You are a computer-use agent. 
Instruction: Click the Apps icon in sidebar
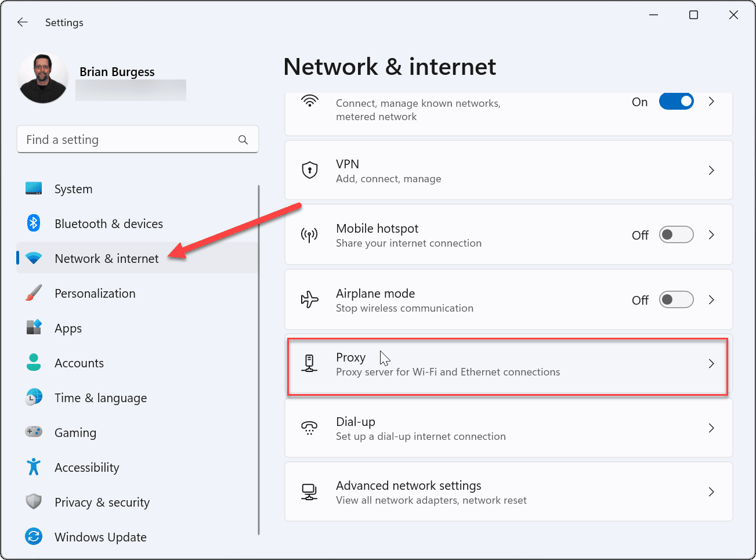[x=34, y=328]
